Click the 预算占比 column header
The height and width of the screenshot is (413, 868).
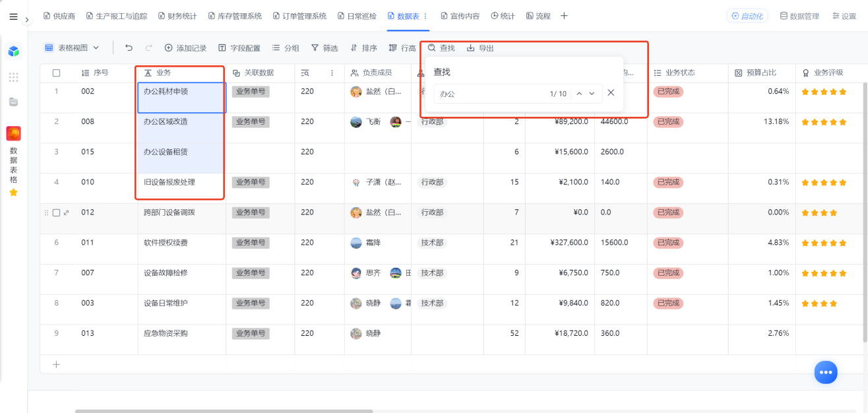[x=762, y=73]
